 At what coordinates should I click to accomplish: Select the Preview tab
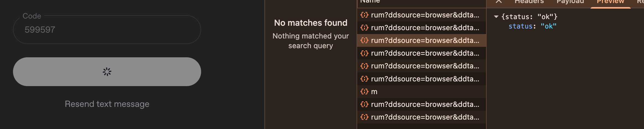(611, 2)
